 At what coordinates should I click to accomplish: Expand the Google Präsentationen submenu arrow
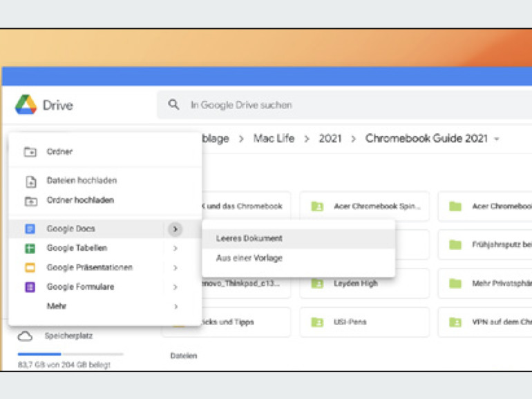pos(175,268)
